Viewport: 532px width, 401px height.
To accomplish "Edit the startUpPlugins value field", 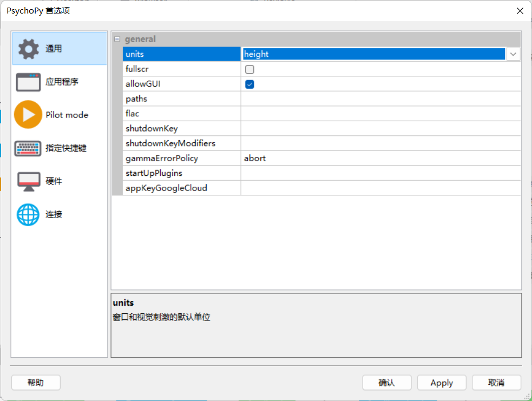I will (x=380, y=173).
